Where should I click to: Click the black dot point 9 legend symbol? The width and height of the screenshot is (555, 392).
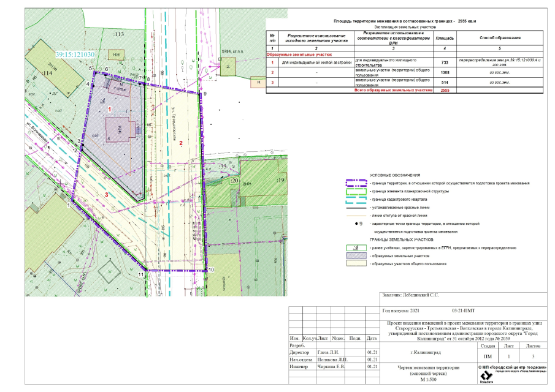356,224
